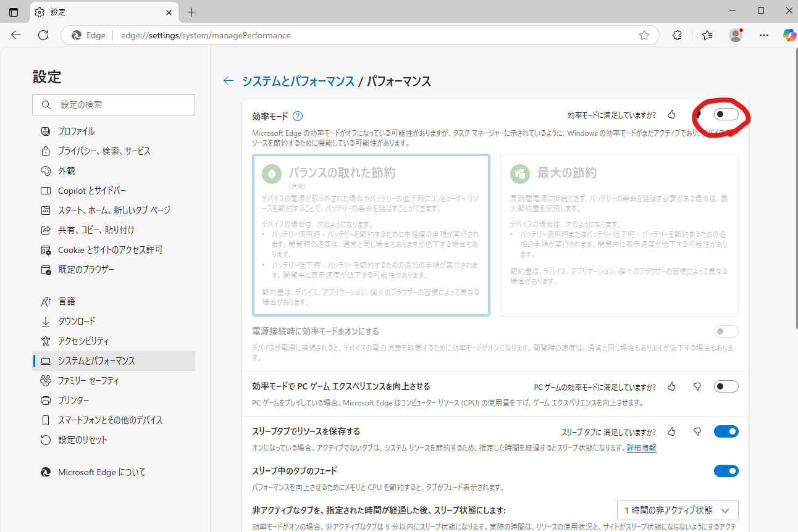Go to ダウンロード settings

point(114,321)
